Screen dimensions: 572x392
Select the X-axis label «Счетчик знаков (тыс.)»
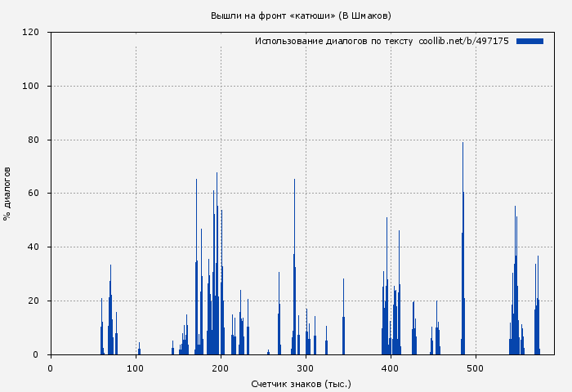300,383
